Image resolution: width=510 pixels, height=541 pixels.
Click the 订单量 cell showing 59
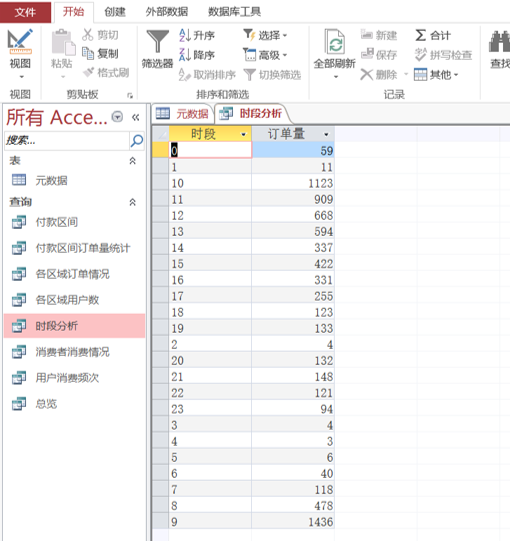[293, 150]
